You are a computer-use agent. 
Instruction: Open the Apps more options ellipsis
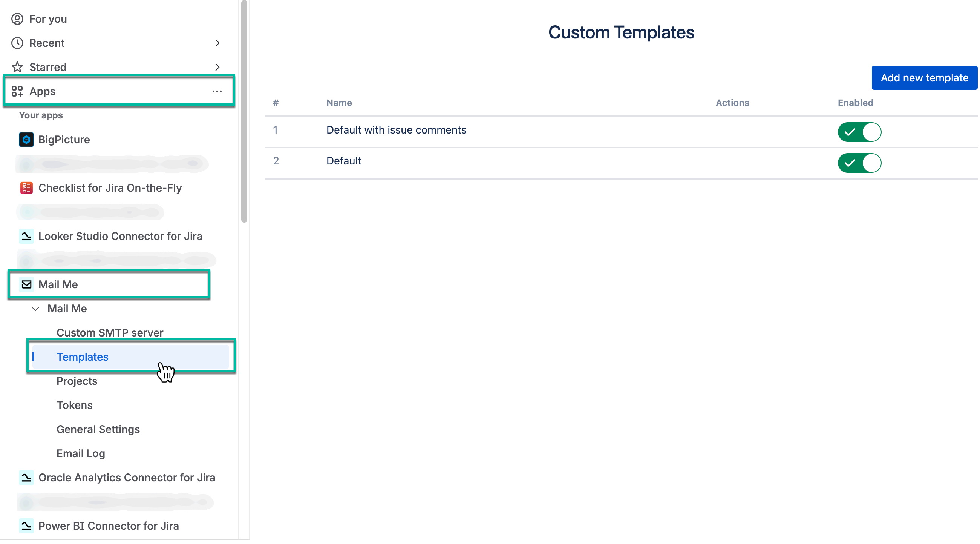click(217, 91)
